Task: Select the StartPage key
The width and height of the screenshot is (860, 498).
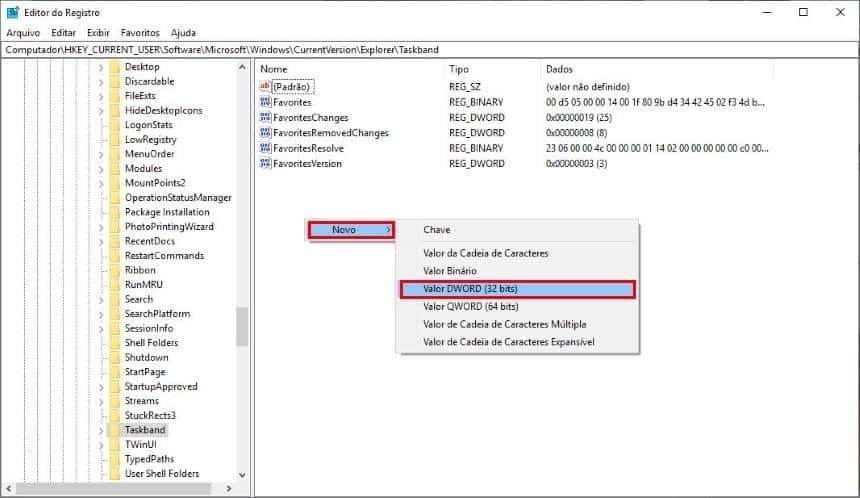Action: 145,372
